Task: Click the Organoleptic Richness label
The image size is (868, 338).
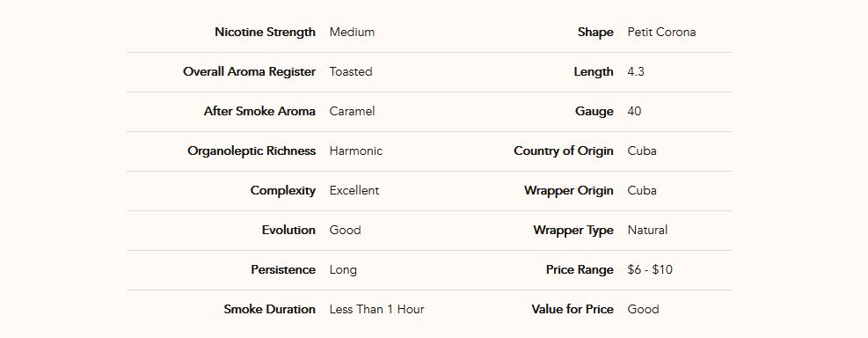Action: coord(252,151)
